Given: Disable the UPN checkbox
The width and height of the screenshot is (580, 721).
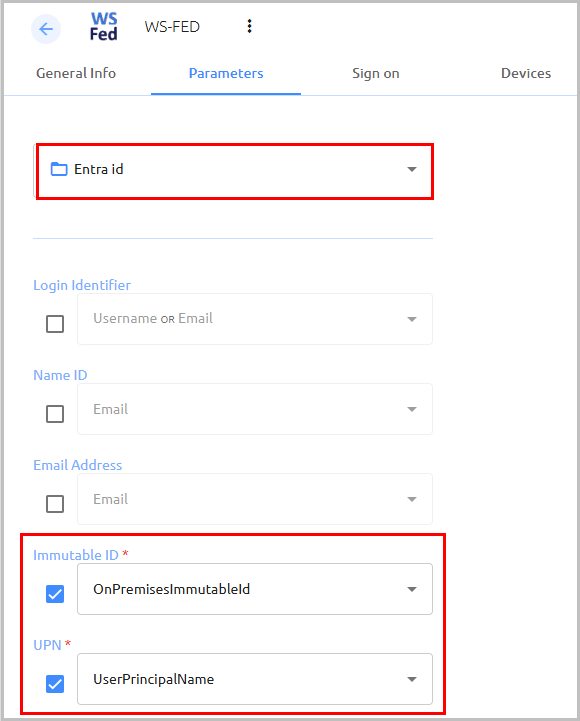Looking at the screenshot, I should click(55, 684).
